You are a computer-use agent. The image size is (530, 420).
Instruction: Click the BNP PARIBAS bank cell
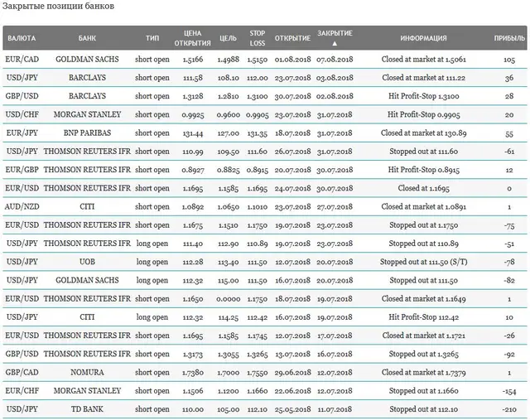coord(87,133)
